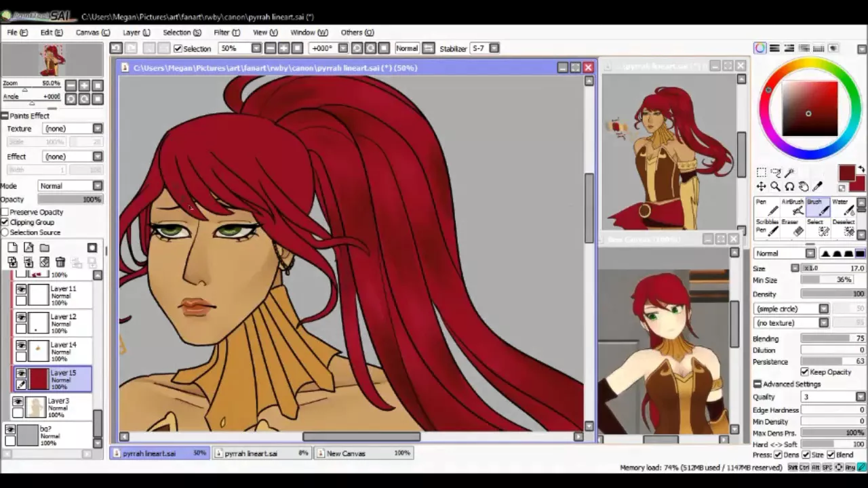Toggle the transparent color icon
This screenshot has height=488, width=868.
click(x=842, y=188)
